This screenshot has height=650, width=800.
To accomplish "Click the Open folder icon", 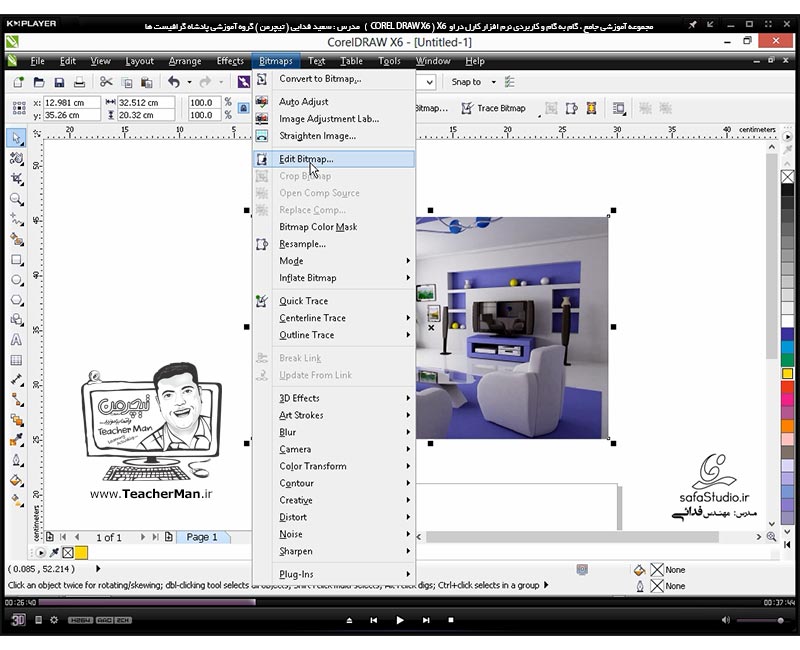I will pos(39,82).
